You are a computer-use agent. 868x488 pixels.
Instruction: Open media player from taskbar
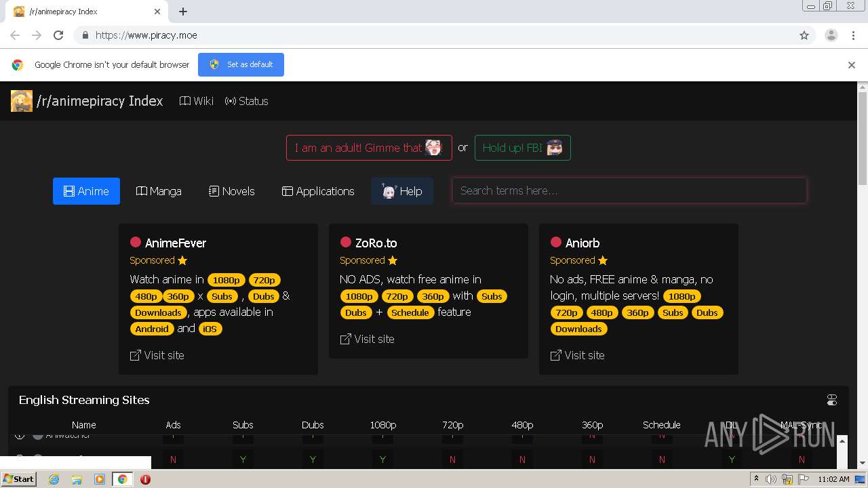point(100,479)
